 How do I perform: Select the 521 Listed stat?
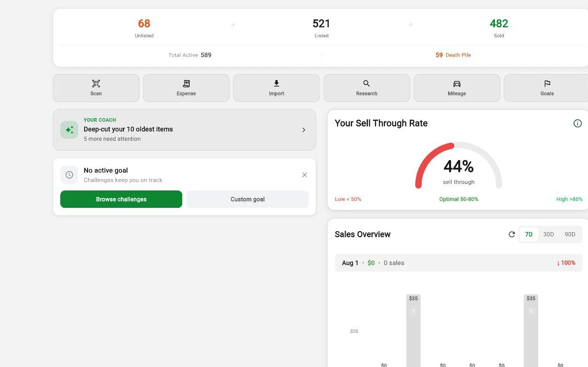(x=321, y=28)
